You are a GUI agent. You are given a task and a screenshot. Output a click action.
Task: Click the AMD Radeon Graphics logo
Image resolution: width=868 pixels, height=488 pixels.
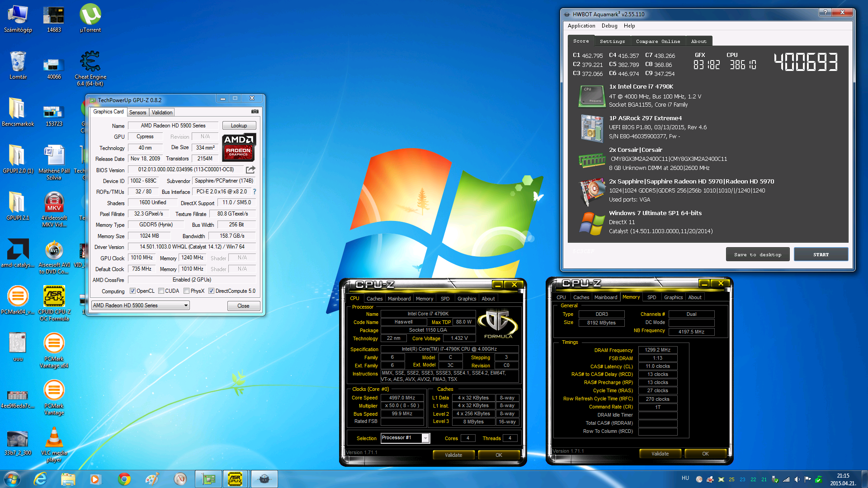240,147
